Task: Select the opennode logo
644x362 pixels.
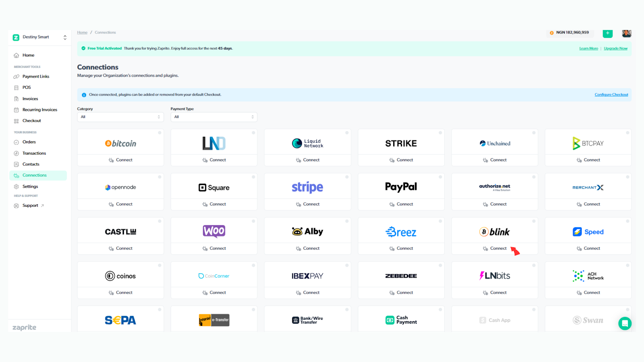Action: [121, 187]
